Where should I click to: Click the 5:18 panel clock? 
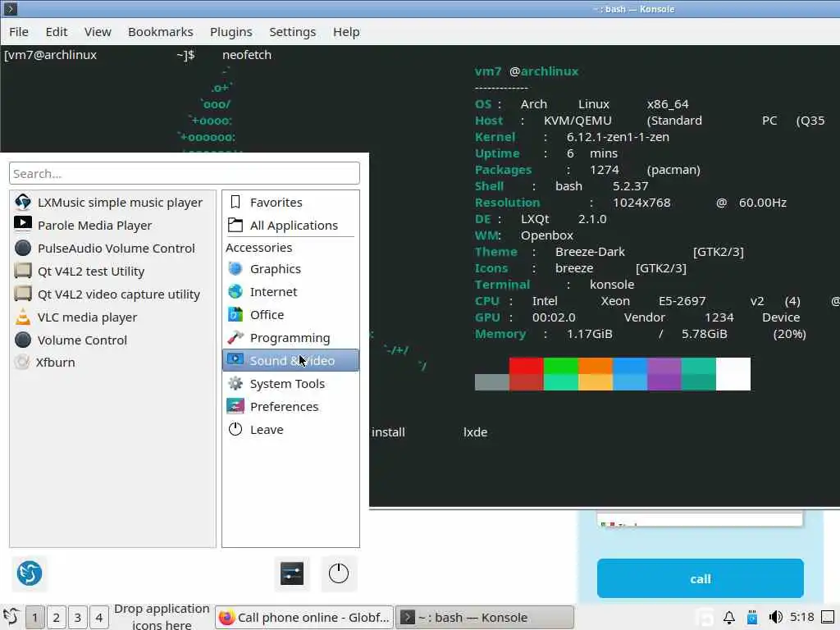(x=802, y=617)
